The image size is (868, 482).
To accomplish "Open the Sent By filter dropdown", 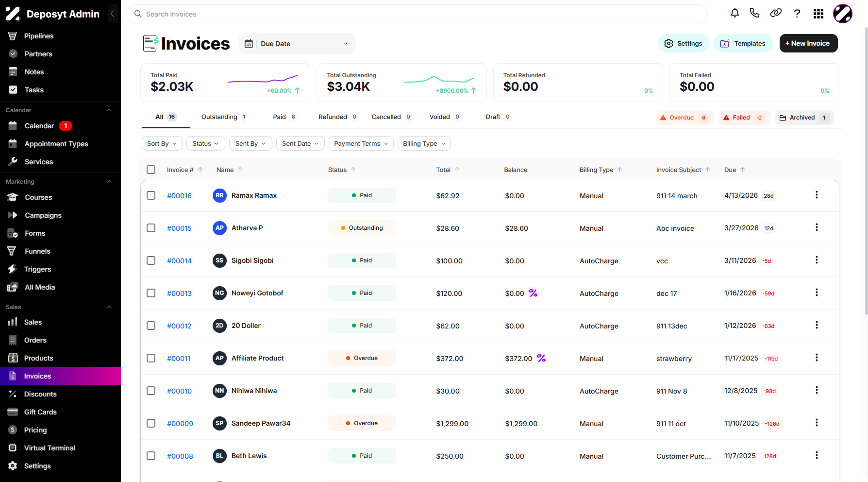I will [250, 143].
